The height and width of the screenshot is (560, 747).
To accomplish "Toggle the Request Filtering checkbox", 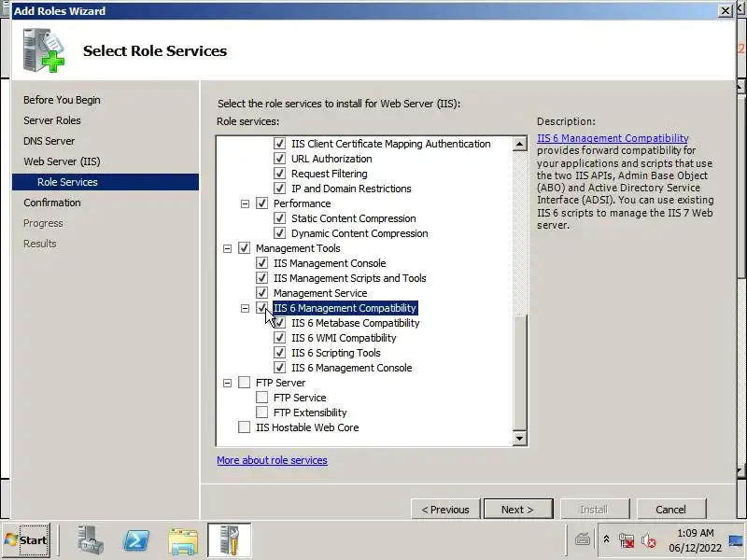I will point(279,174).
